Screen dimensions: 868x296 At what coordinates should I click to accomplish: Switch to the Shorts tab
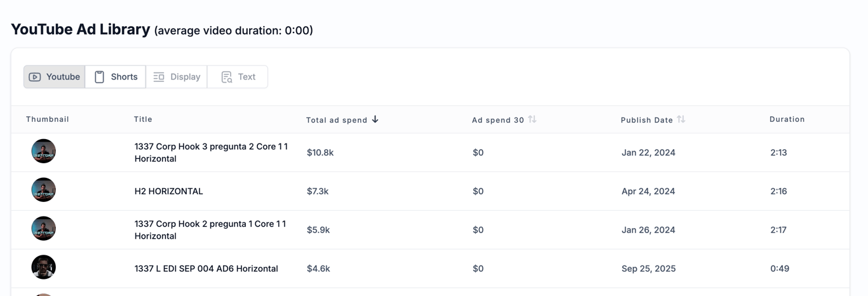pos(124,77)
